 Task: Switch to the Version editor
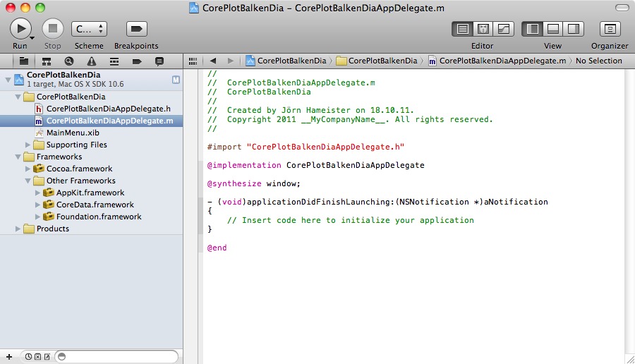click(504, 29)
